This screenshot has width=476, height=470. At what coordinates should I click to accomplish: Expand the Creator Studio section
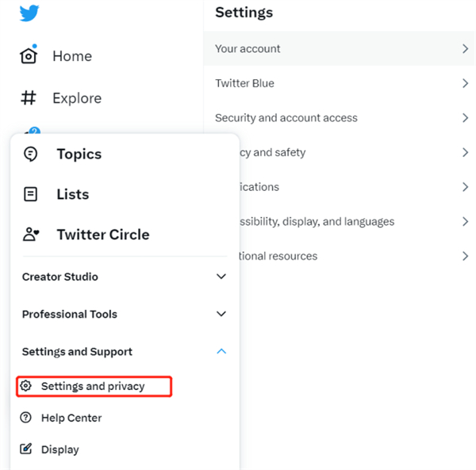[x=221, y=277]
